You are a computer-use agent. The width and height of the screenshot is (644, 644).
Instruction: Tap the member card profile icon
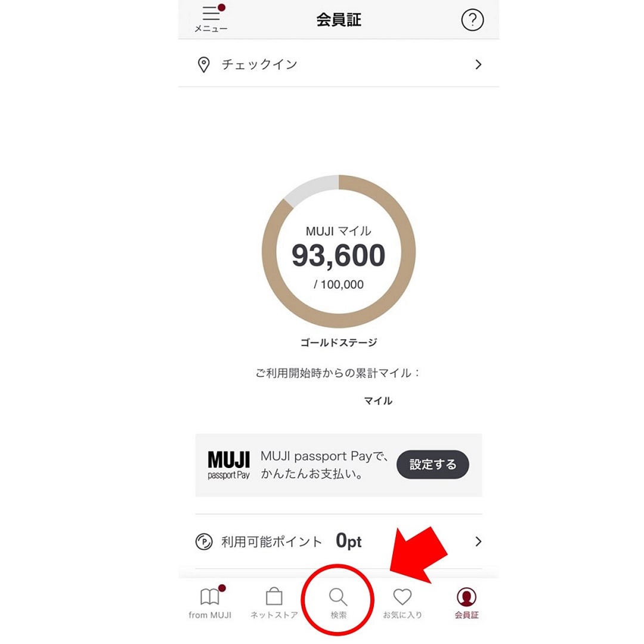[x=466, y=597]
